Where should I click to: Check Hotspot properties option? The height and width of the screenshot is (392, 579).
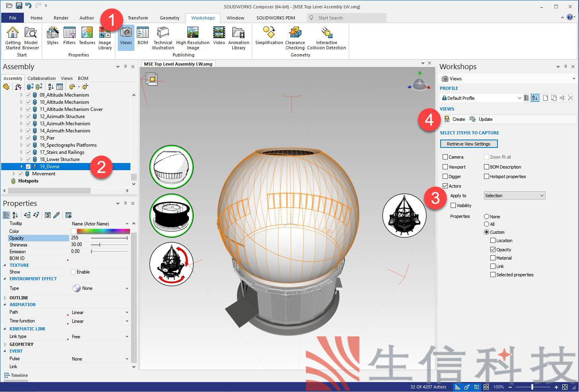point(486,177)
